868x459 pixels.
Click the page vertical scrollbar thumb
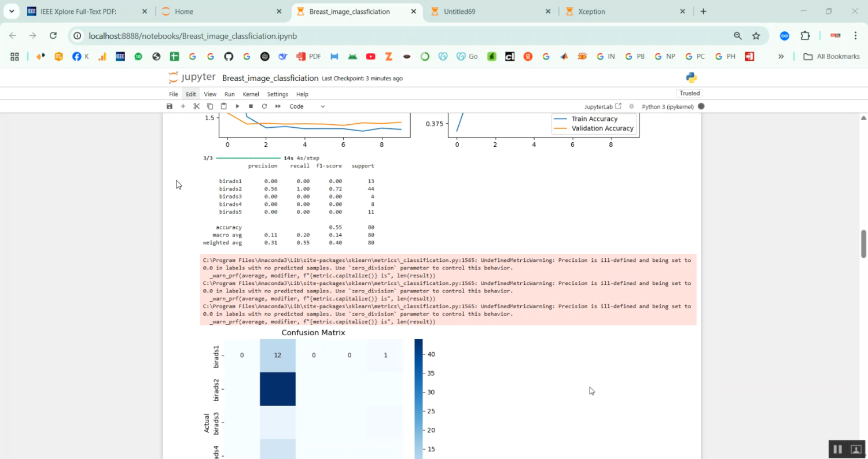(863, 243)
